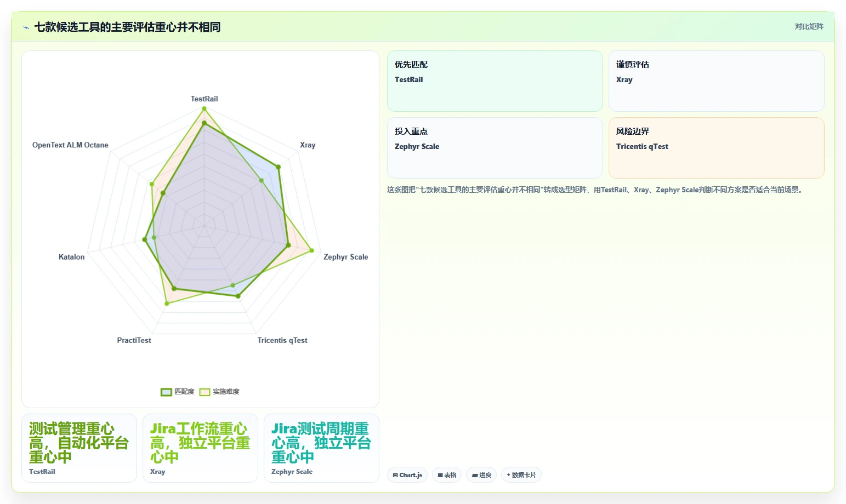Click the 实施难度 data point on PractiTest axis
The height and width of the screenshot is (504, 846).
click(167, 303)
